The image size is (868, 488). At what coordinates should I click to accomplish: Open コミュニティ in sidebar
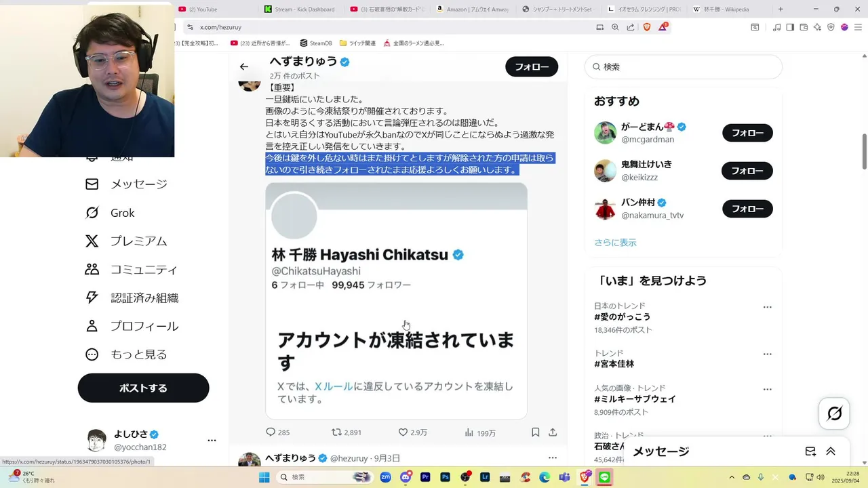tap(131, 270)
